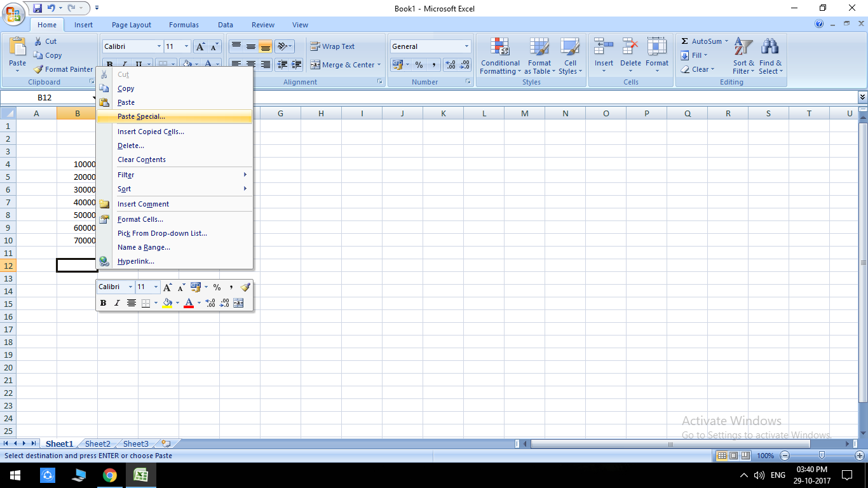
Task: Open Conditional Formatting in the Styles group
Action: pos(500,57)
